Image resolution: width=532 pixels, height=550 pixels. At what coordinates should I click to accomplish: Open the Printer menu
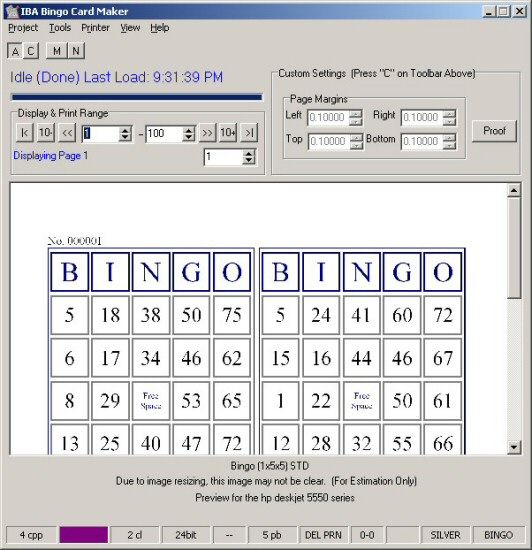95,28
